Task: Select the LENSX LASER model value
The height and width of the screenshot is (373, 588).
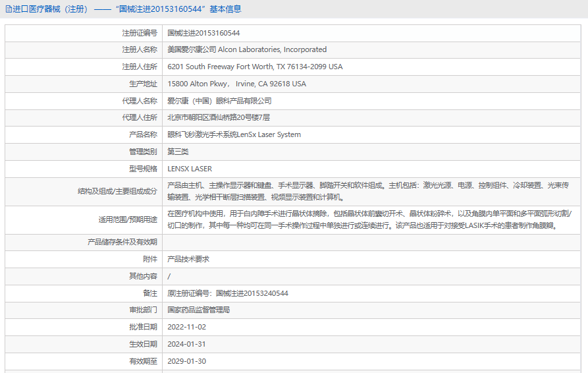Action: click(x=190, y=169)
